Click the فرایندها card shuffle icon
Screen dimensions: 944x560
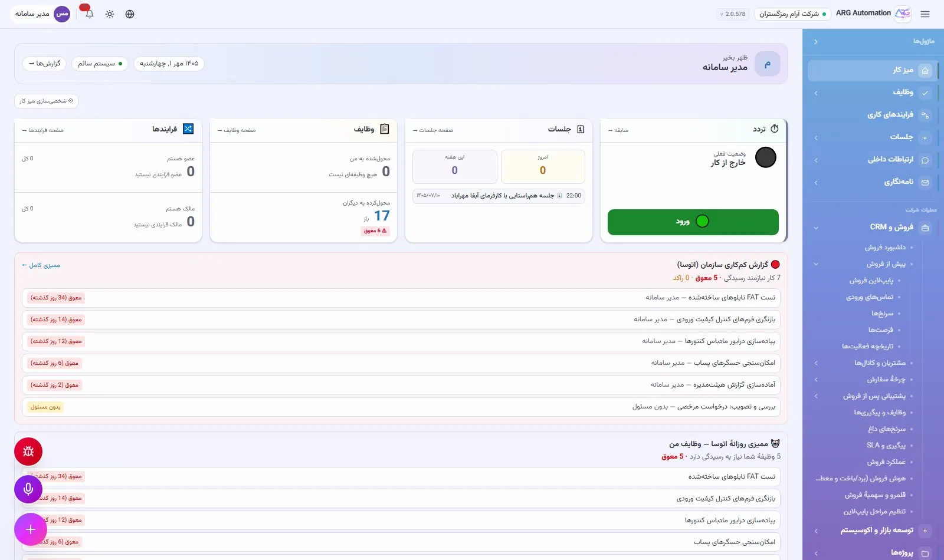188,129
